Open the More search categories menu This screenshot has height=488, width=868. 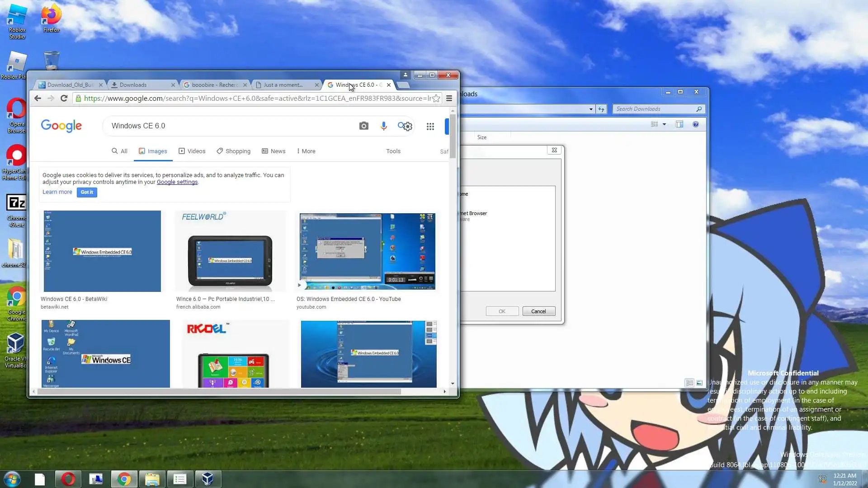click(306, 151)
